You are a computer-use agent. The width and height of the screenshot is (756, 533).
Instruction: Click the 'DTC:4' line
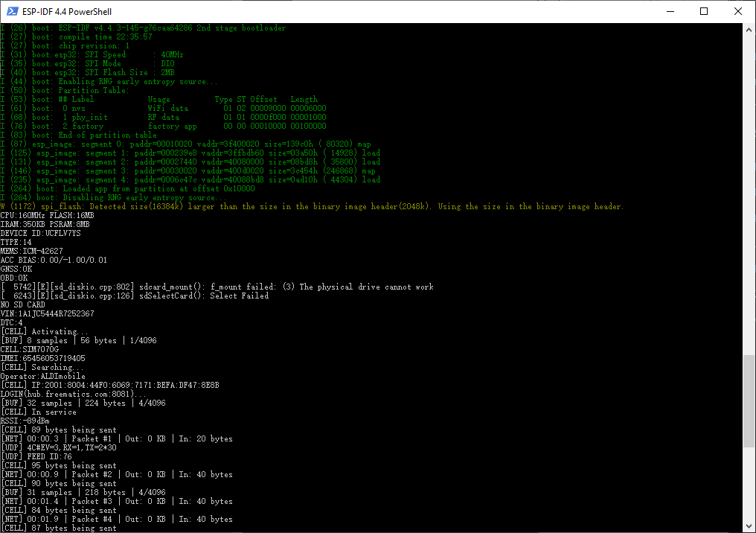12,322
